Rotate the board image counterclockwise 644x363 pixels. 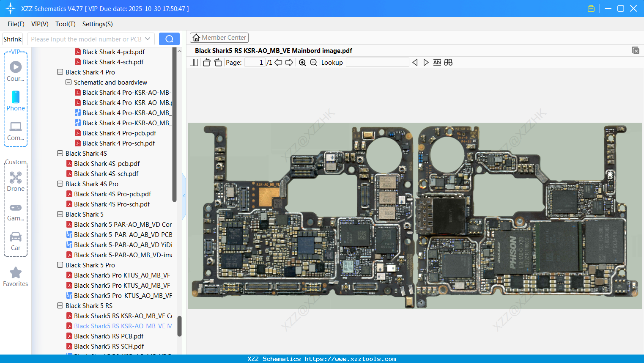click(206, 62)
